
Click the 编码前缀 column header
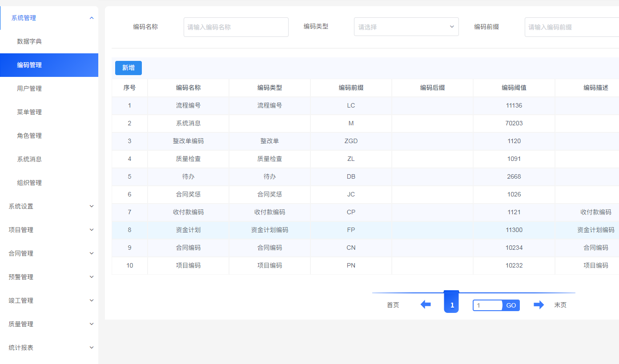351,88
